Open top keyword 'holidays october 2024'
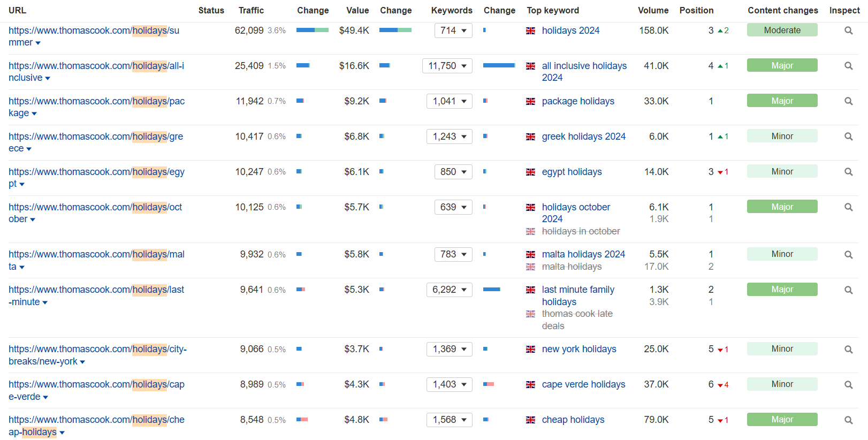The image size is (868, 440). tap(576, 213)
